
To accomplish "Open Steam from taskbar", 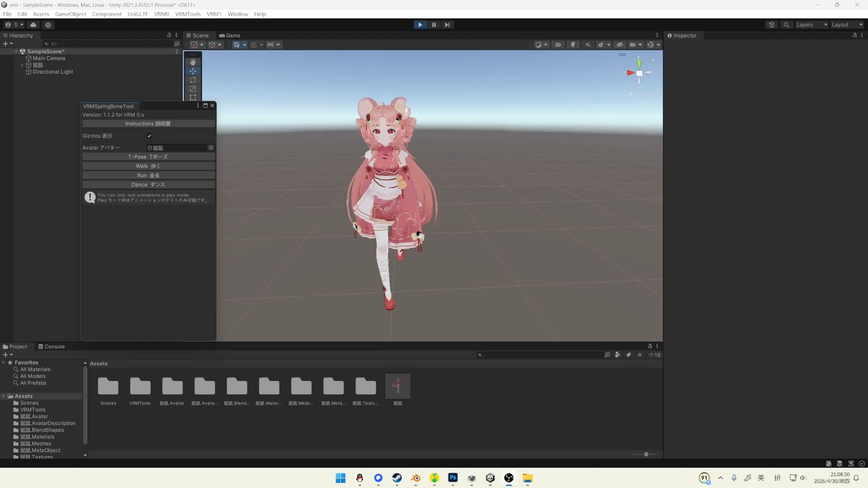I will point(397,478).
